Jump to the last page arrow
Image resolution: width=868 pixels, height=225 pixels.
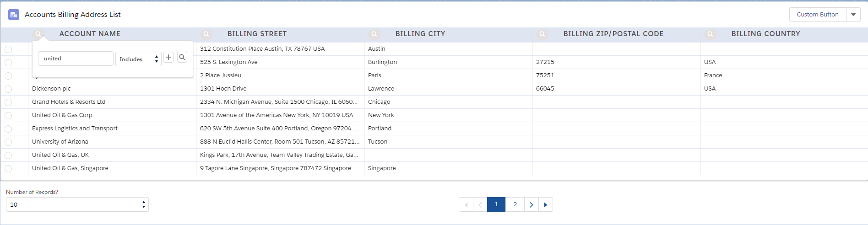coord(546,204)
